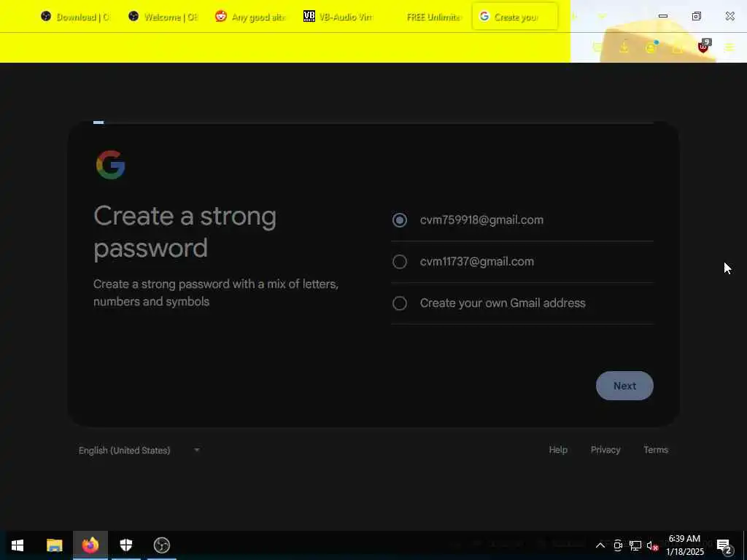Screen dimensions: 747x560
Task: Click the Next button
Action: 624,386
